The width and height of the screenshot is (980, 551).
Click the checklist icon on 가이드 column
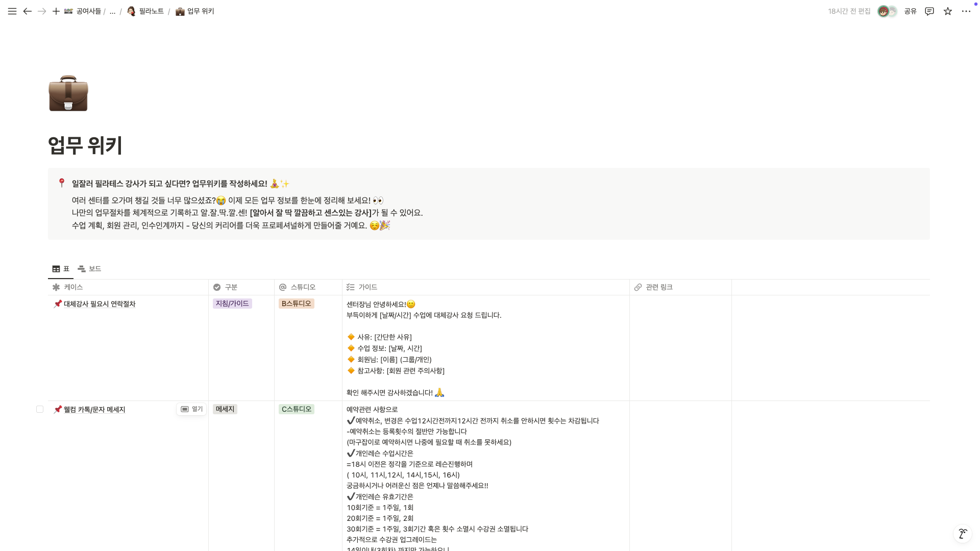350,287
